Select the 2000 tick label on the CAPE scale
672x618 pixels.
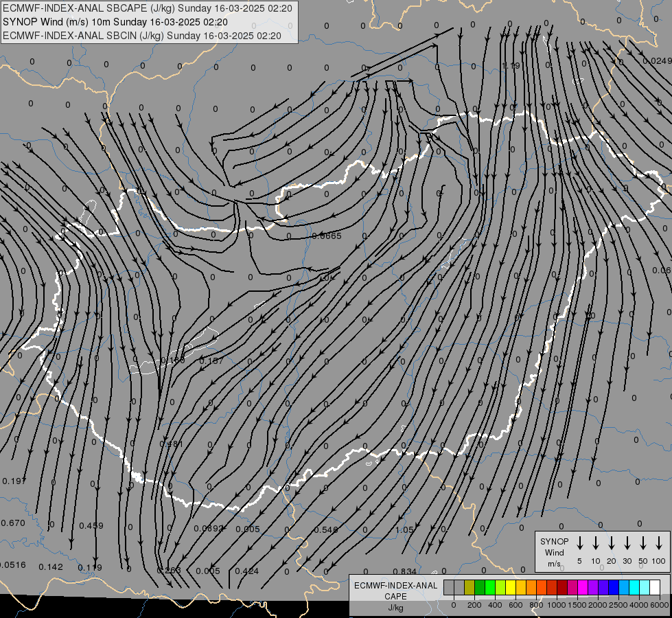click(x=597, y=605)
